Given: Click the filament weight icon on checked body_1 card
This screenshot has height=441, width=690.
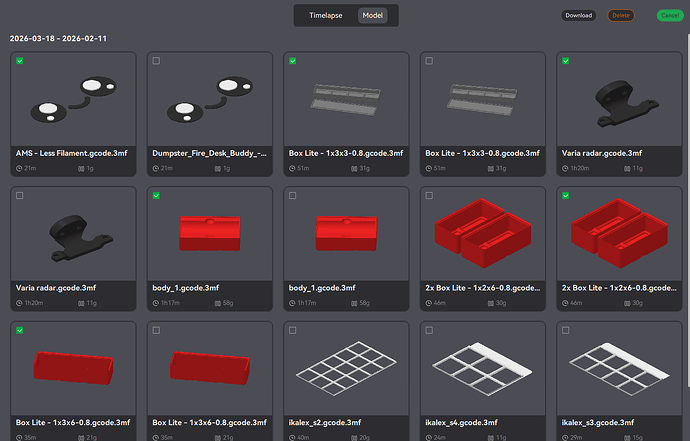Looking at the screenshot, I should 217,303.
